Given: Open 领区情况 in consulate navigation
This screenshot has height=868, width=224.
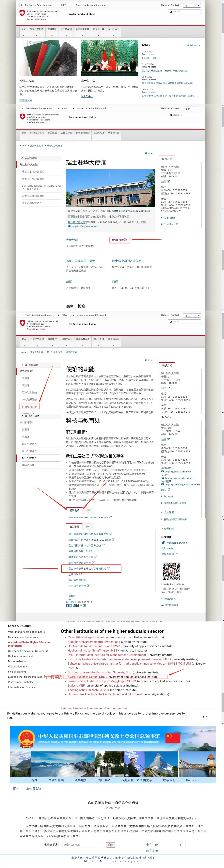Looking at the screenshot, I should (104, 780).
